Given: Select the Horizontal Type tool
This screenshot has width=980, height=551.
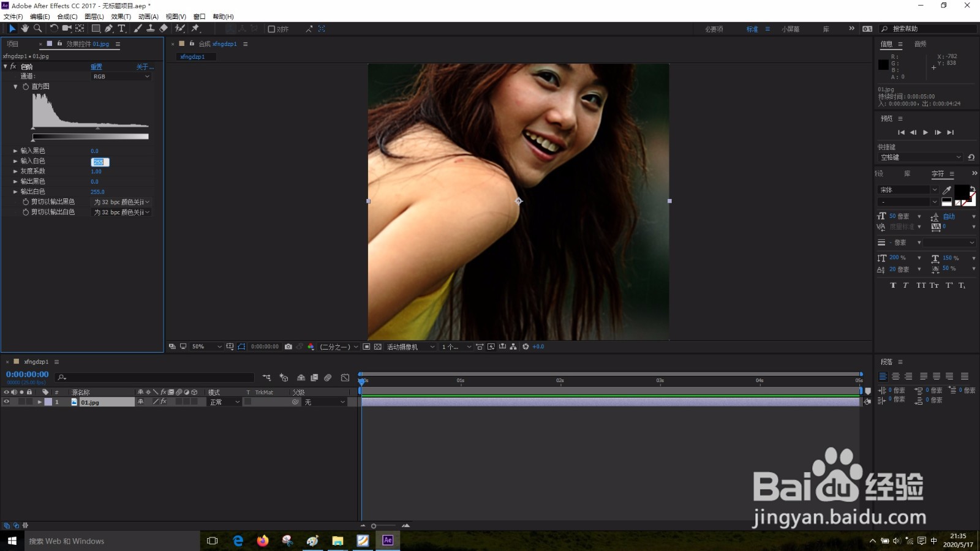Looking at the screenshot, I should [121, 28].
